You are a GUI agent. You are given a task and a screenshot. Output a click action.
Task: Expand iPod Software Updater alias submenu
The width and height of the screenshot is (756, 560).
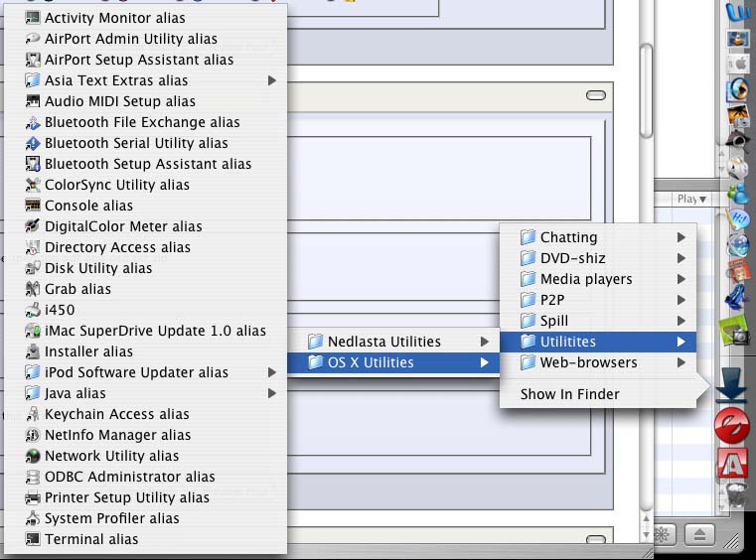[x=146, y=372]
